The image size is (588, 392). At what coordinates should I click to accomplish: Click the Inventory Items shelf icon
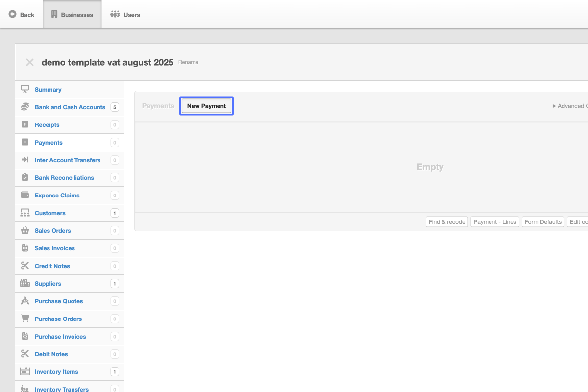point(25,371)
